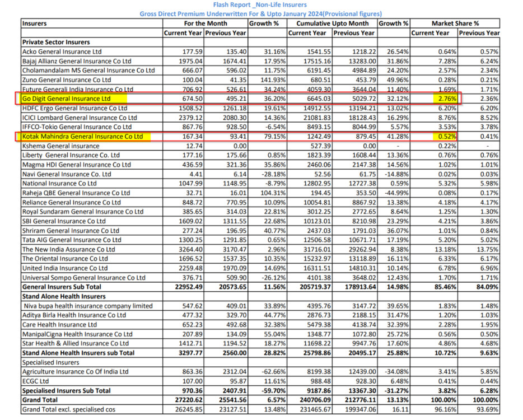Select the 'Grand Total' row label
This screenshot has width=523, height=420.
pyautogui.click(x=40, y=400)
